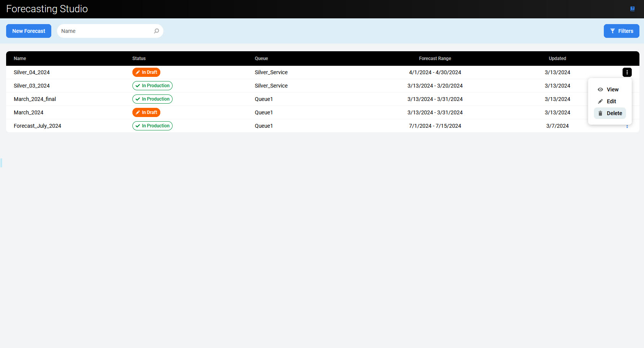Open the March_2024_final forecast row

[35, 99]
